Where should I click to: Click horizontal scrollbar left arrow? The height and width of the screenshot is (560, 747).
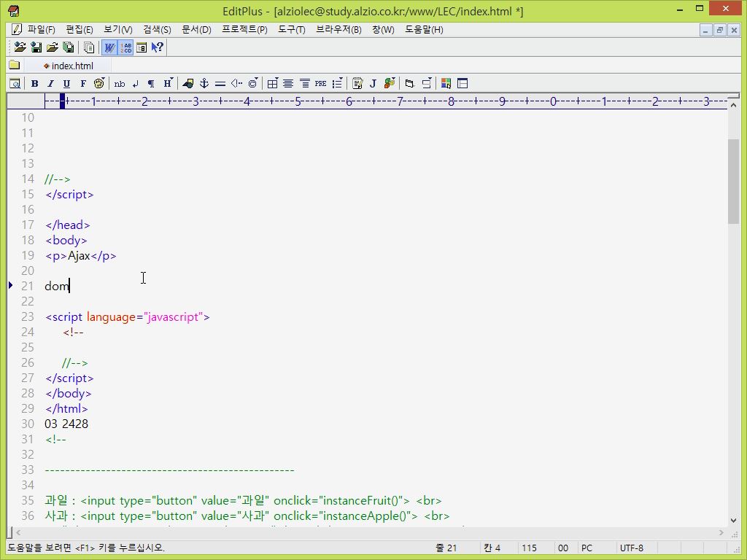[18, 532]
